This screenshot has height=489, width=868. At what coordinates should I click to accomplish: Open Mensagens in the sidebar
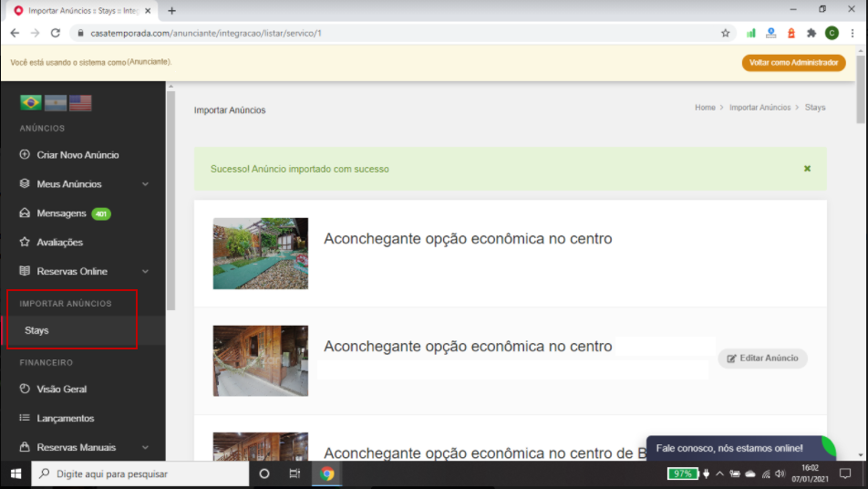pos(61,213)
